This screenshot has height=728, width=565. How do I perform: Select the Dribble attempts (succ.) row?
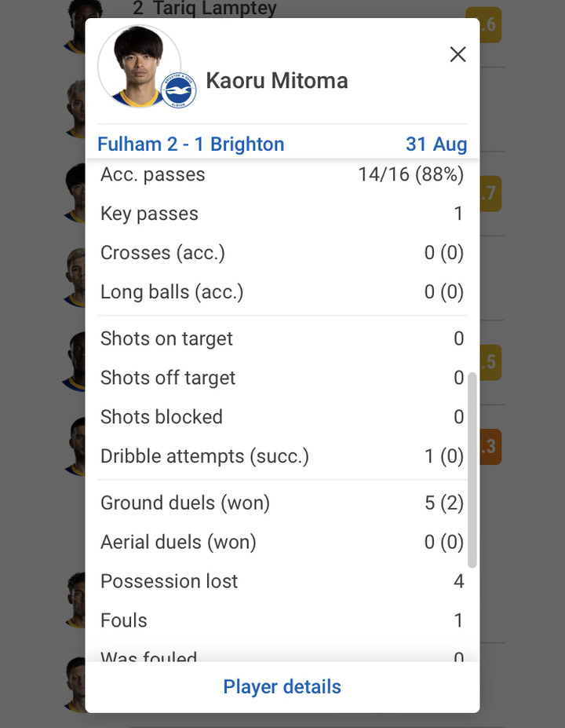282,456
